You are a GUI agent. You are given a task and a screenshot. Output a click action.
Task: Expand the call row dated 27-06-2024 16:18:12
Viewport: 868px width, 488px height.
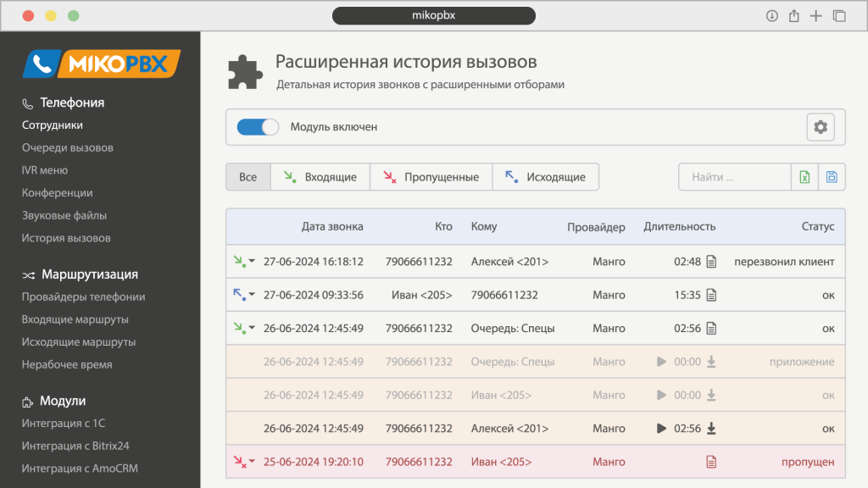[x=244, y=262]
